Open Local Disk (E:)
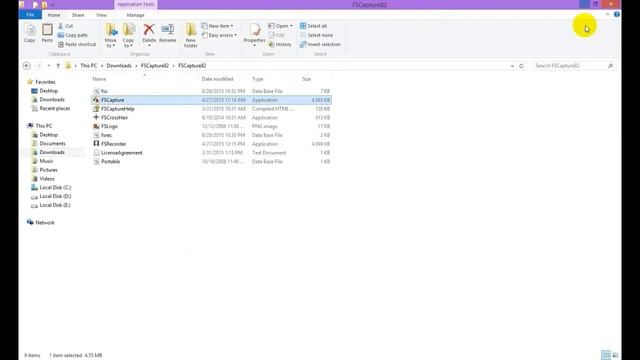This screenshot has height=360, width=640. (x=55, y=205)
